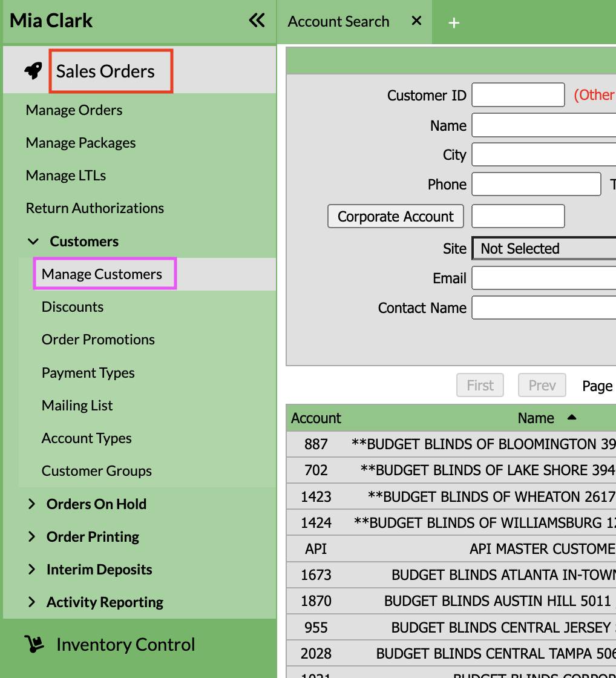
Task: Open Inventory Control section
Action: coord(125,644)
